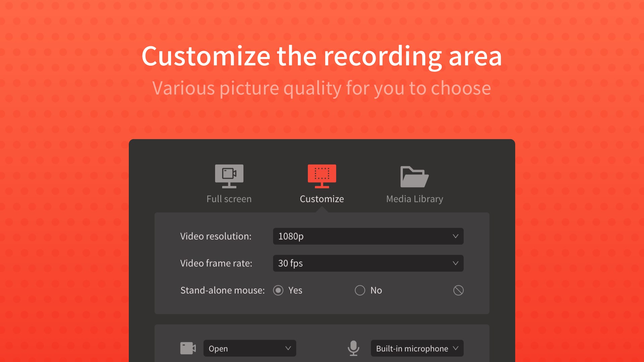Switch to the Full screen tab label
Image resolution: width=644 pixels, height=362 pixels.
[229, 199]
